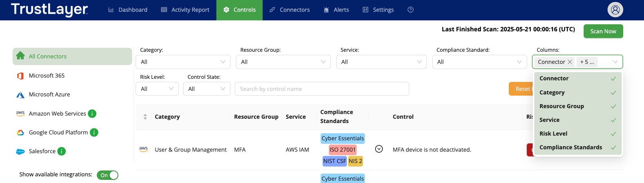
Task: Go to the Dashboard tab
Action: [x=128, y=10]
